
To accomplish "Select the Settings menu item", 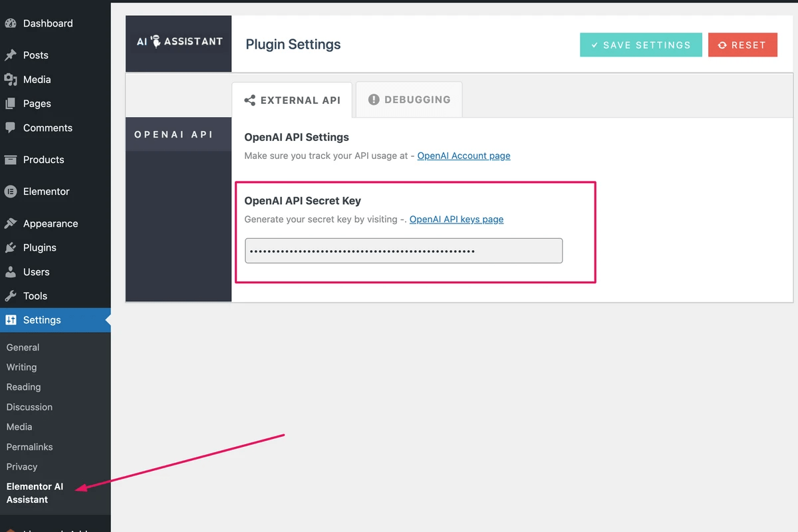I will [55, 320].
